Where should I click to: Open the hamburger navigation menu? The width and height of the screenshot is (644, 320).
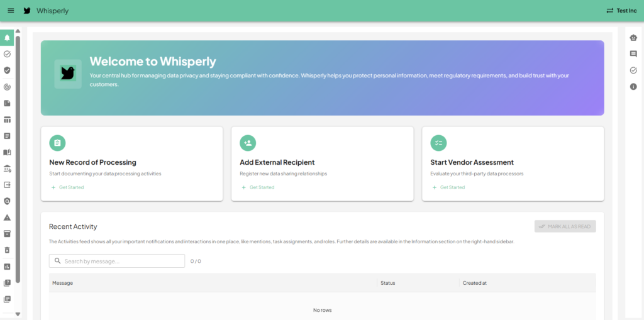(x=11, y=11)
